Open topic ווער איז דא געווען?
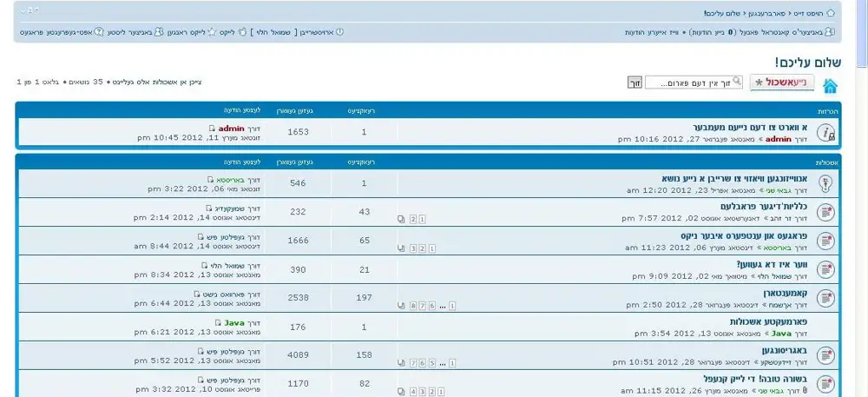This screenshot has width=868, height=397. point(773,264)
